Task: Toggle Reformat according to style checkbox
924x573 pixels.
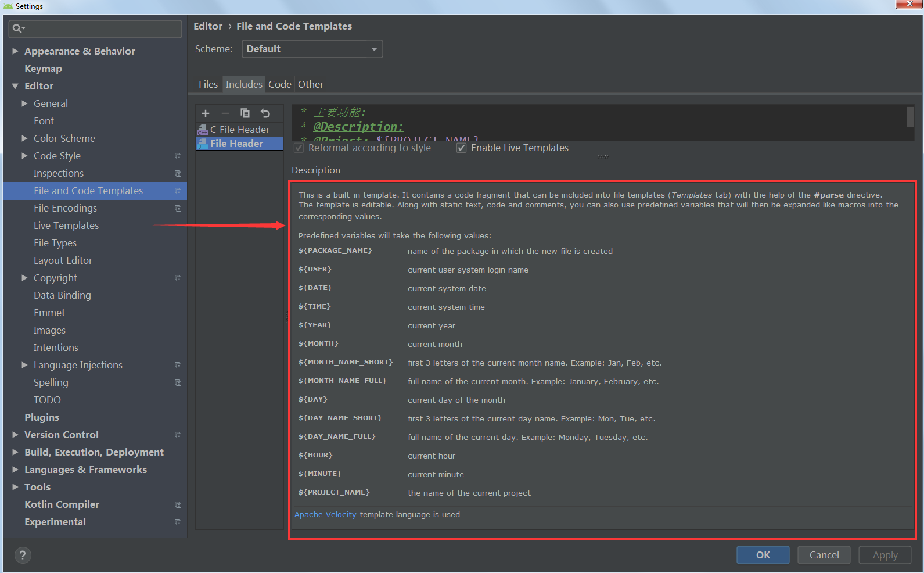Action: (x=299, y=148)
